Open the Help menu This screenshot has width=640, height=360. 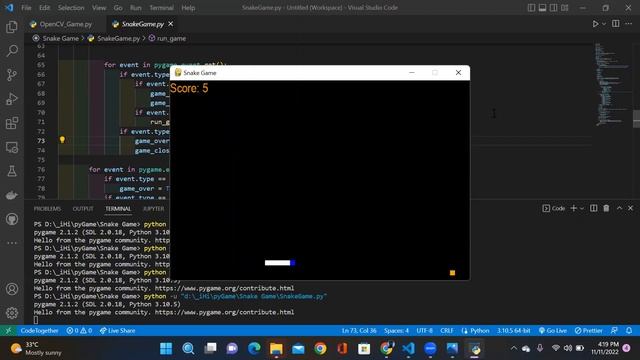[x=188, y=8]
